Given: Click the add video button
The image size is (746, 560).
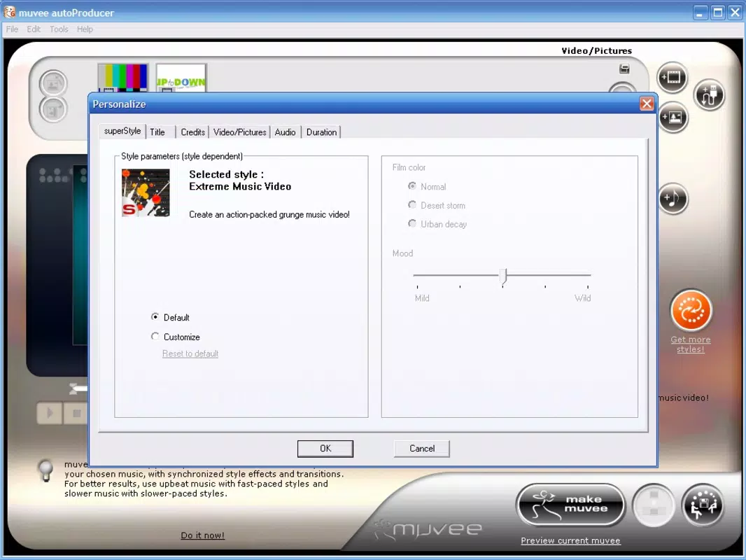Looking at the screenshot, I should (673, 78).
